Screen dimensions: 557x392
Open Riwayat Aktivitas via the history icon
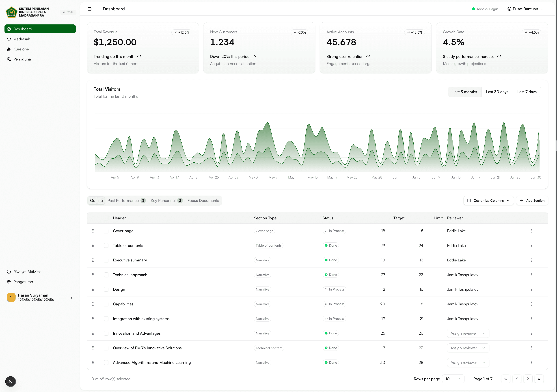click(9, 271)
